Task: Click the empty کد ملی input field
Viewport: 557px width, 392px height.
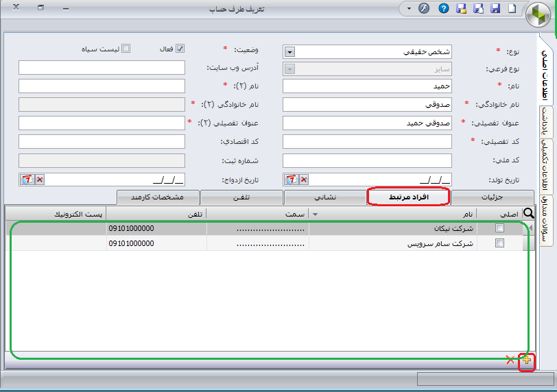Action: point(367,160)
